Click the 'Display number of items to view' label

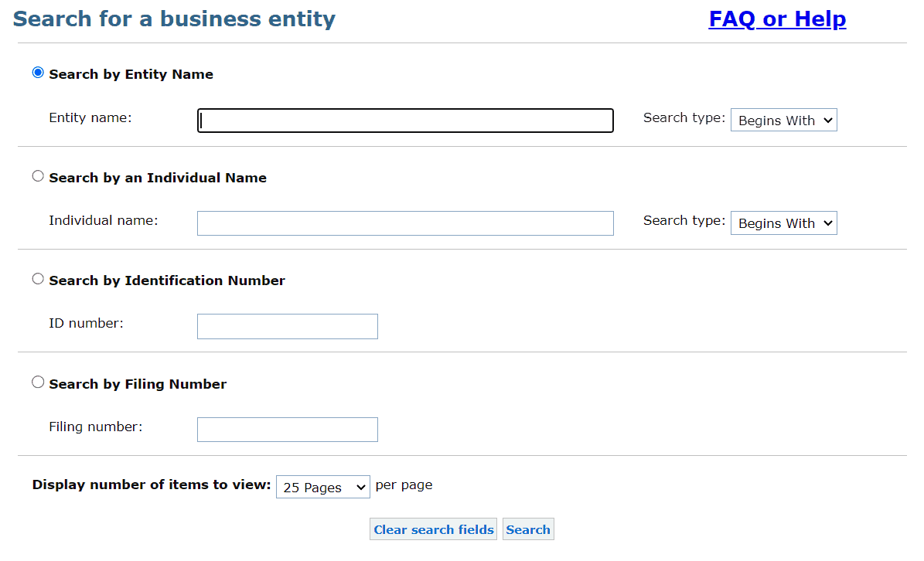coord(152,485)
